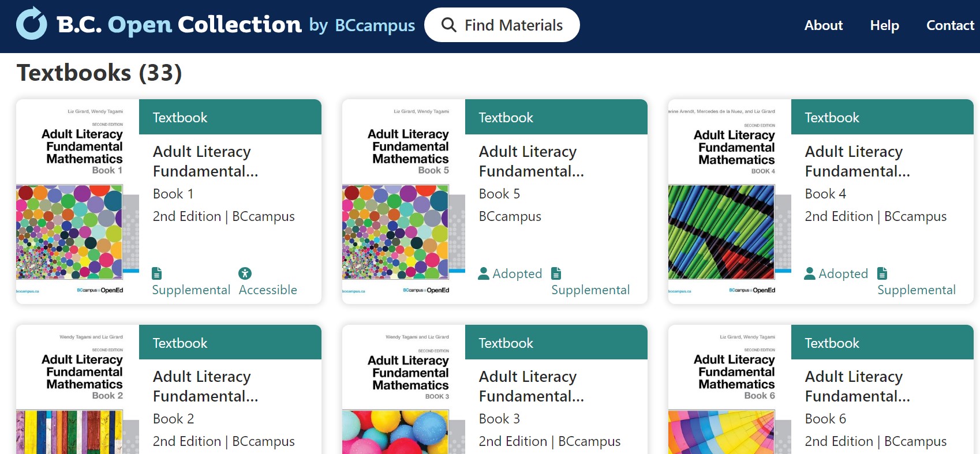This screenshot has width=980, height=454.
Task: Open the About menu item
Action: (824, 25)
